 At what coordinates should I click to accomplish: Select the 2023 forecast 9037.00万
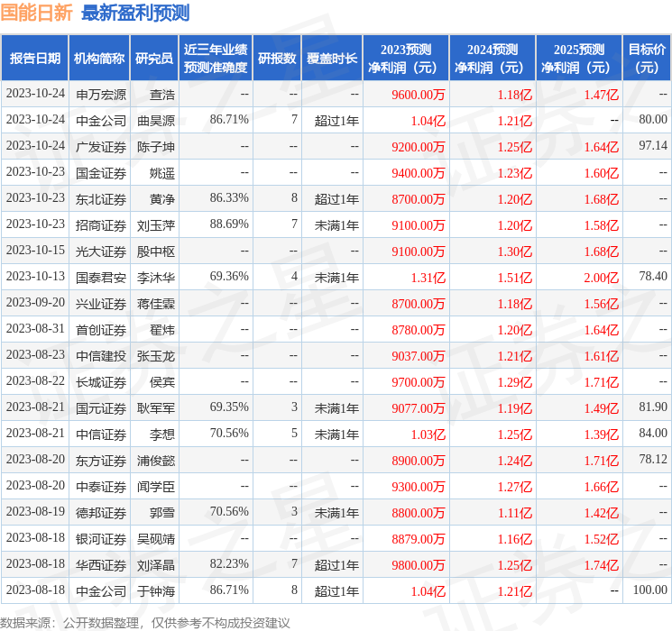(x=419, y=356)
